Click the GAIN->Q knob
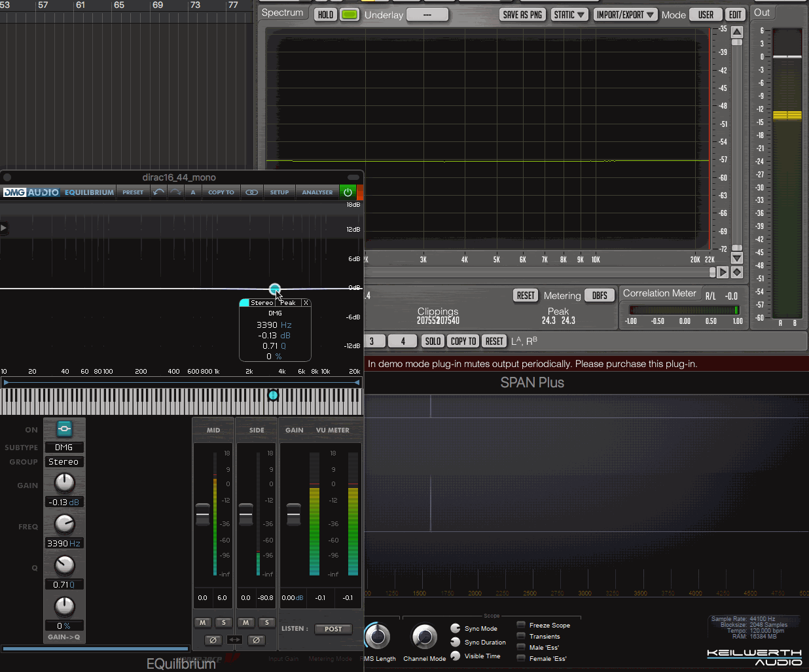The height and width of the screenshot is (672, 809). [x=64, y=607]
